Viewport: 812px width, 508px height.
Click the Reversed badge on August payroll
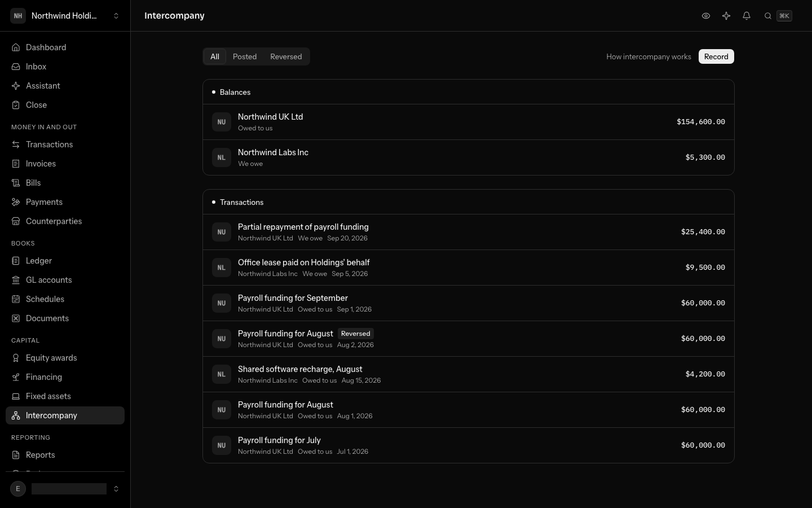tap(356, 334)
